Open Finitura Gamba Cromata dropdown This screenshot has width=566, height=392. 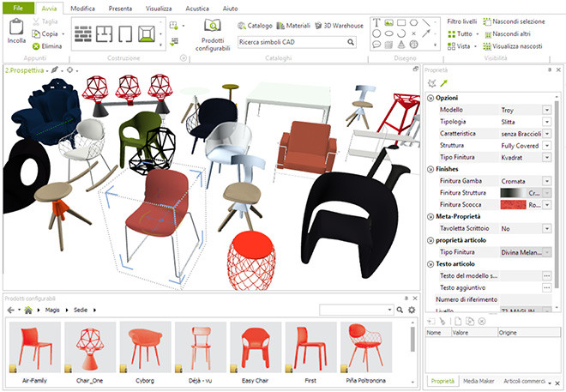547,181
